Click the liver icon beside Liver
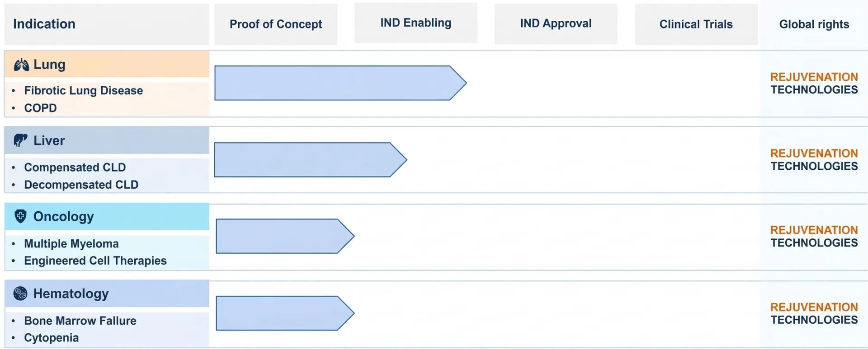868x349 pixels. (x=20, y=140)
